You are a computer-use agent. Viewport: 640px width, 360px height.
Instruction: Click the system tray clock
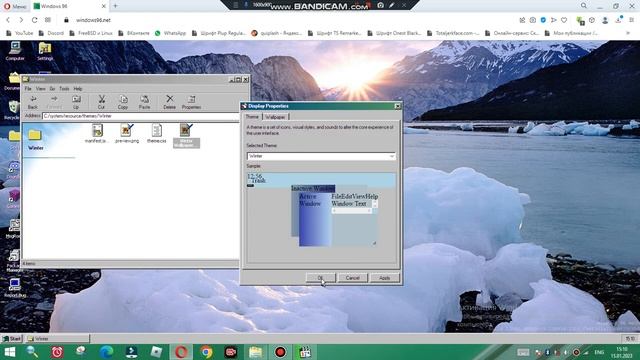[622, 352]
